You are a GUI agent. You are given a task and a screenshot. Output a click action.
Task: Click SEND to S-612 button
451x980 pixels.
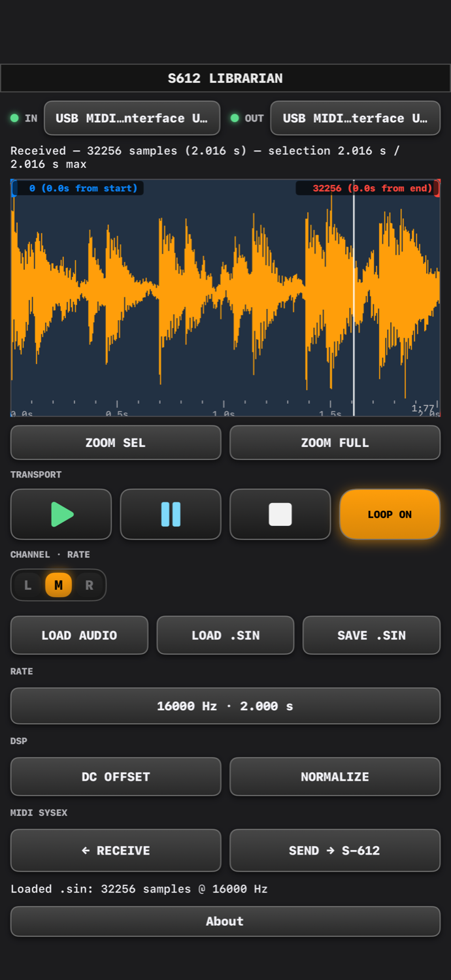(335, 850)
